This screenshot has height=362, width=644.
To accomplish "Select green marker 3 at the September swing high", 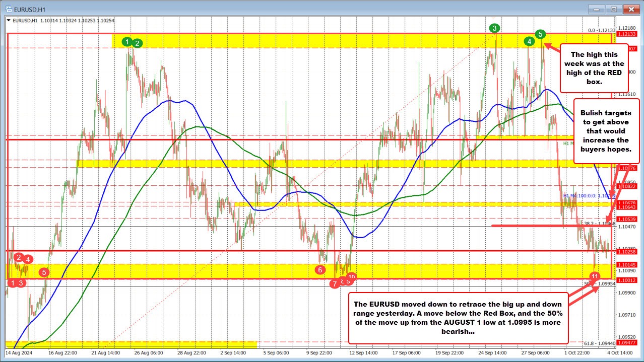I will tap(493, 29).
